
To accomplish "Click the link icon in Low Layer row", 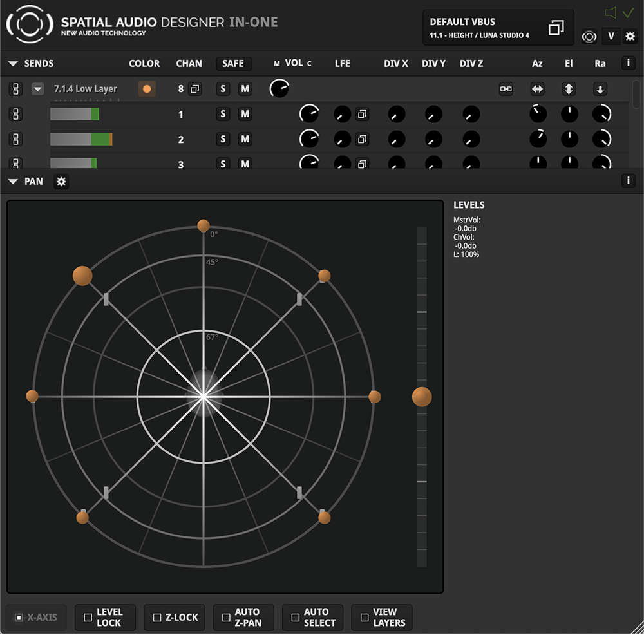I will click(506, 89).
